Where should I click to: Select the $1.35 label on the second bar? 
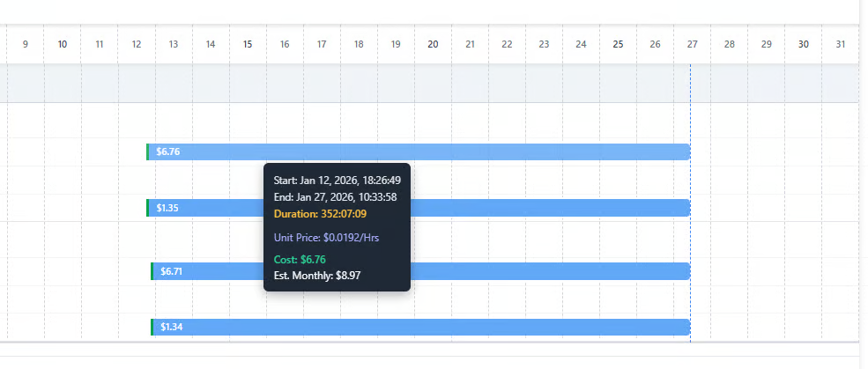(167, 208)
